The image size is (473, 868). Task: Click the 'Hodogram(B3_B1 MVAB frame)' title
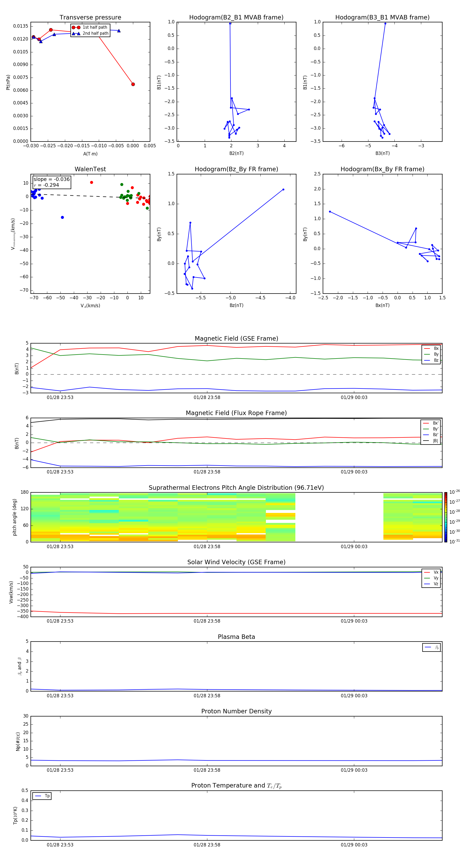pos(382,18)
